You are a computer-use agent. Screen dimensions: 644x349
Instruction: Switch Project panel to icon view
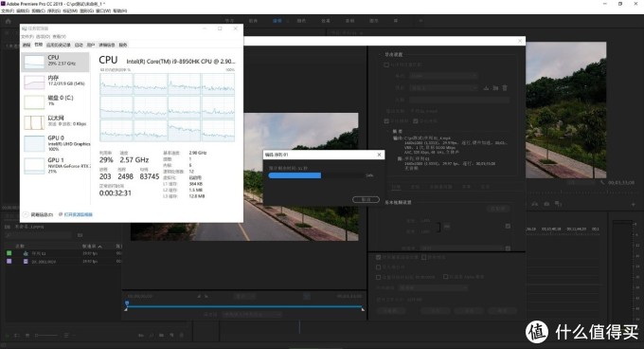tap(27, 336)
